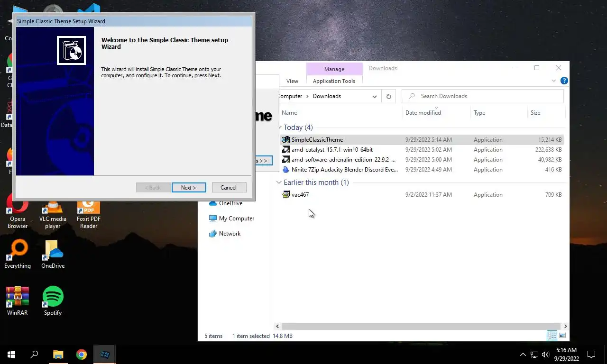Click Next in the setup wizard

189,188
